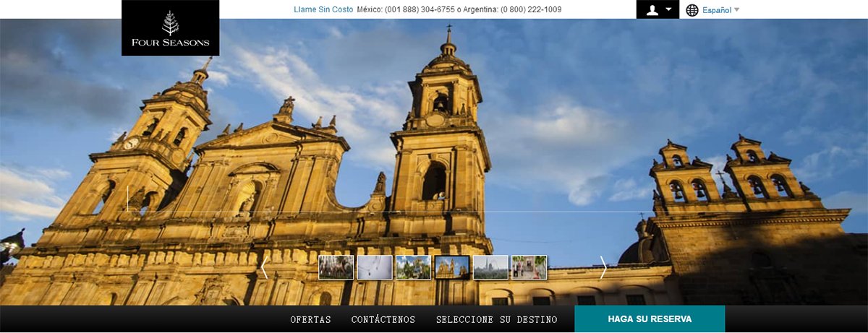This screenshot has height=333, width=868.
Task: Go to previous gallery image with left arrow
Action: 264,267
